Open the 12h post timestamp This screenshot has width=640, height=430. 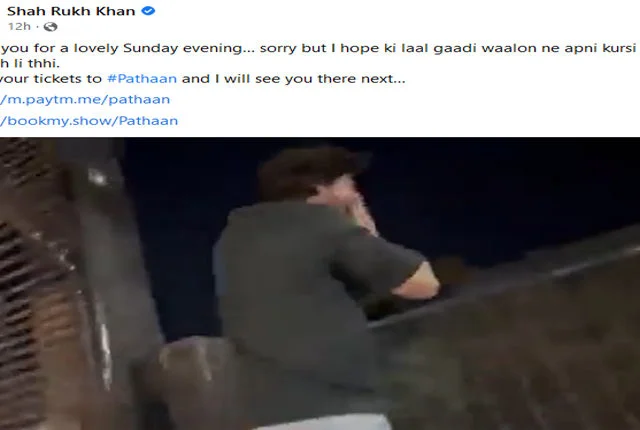(19, 27)
